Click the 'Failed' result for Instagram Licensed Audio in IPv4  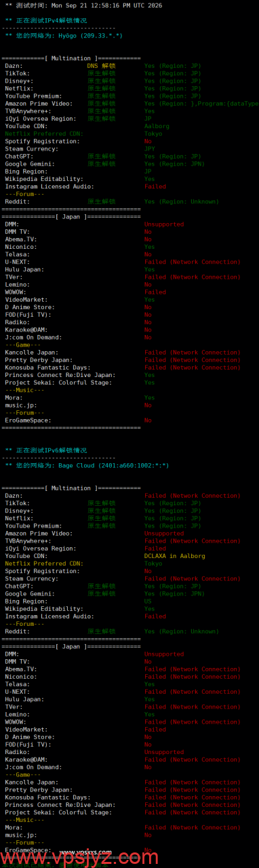(x=155, y=186)
